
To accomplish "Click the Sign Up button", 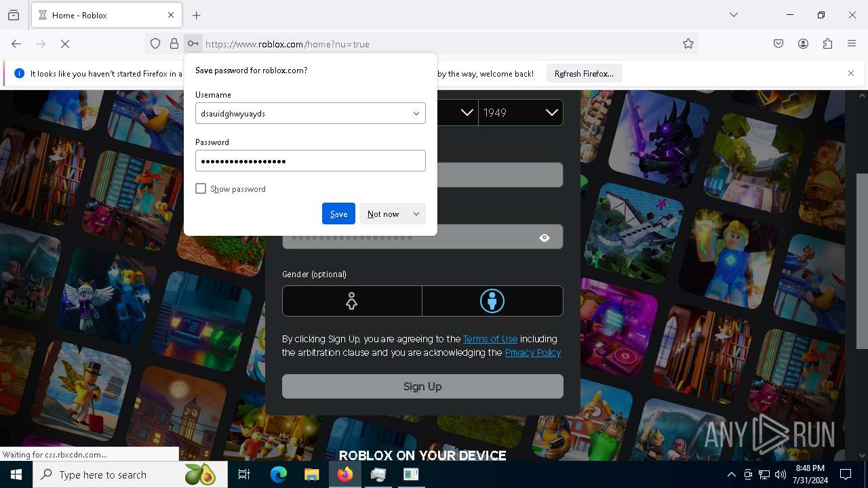I will (x=422, y=386).
